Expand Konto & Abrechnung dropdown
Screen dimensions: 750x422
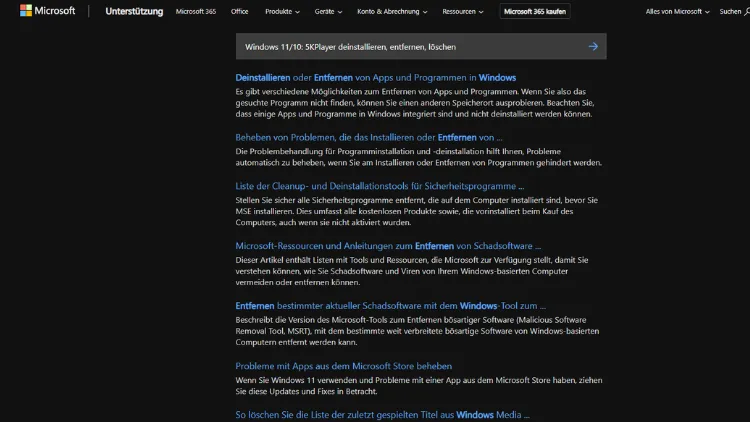(x=392, y=11)
